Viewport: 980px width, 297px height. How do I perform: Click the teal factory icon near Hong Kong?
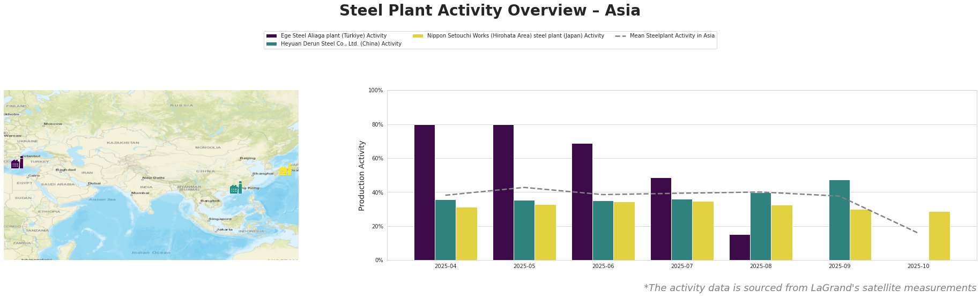coord(235,188)
